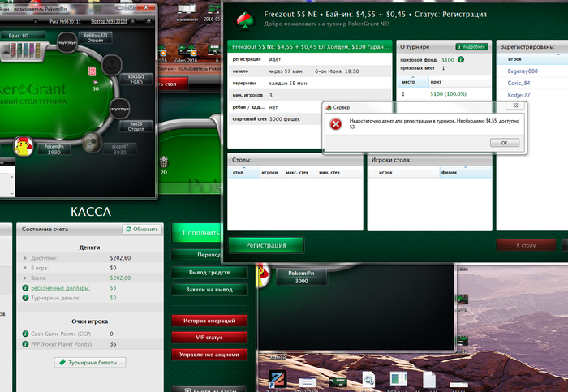Click the face-down cards near koksov1
Viewport: 568px width, 392px height.
(92, 71)
